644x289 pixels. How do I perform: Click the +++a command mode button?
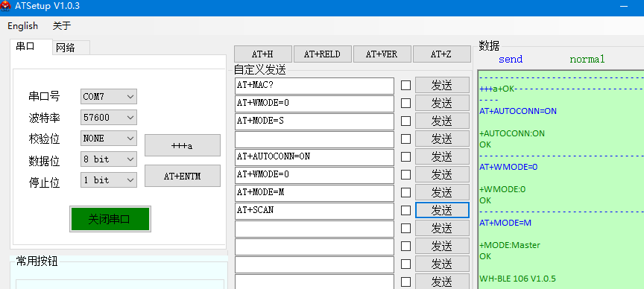point(183,145)
